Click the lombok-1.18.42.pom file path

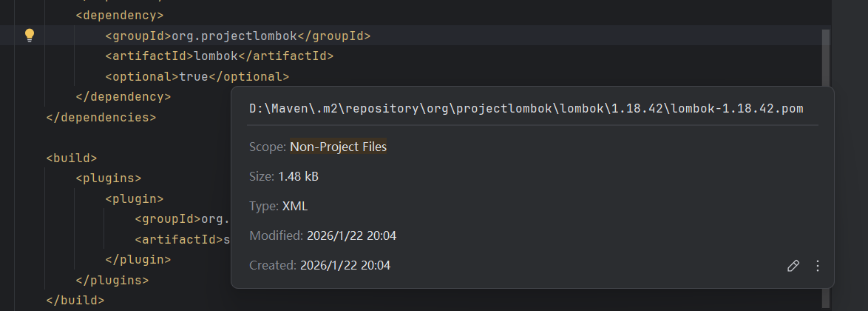(x=526, y=109)
